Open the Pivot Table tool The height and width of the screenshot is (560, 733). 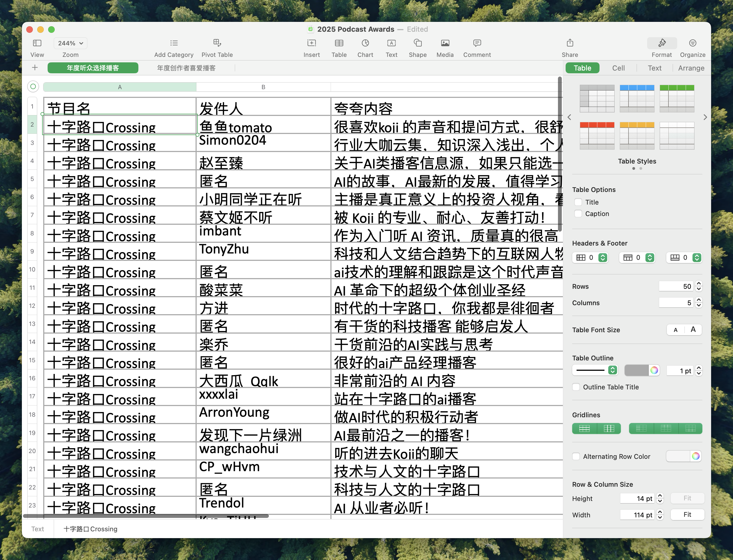point(217,43)
